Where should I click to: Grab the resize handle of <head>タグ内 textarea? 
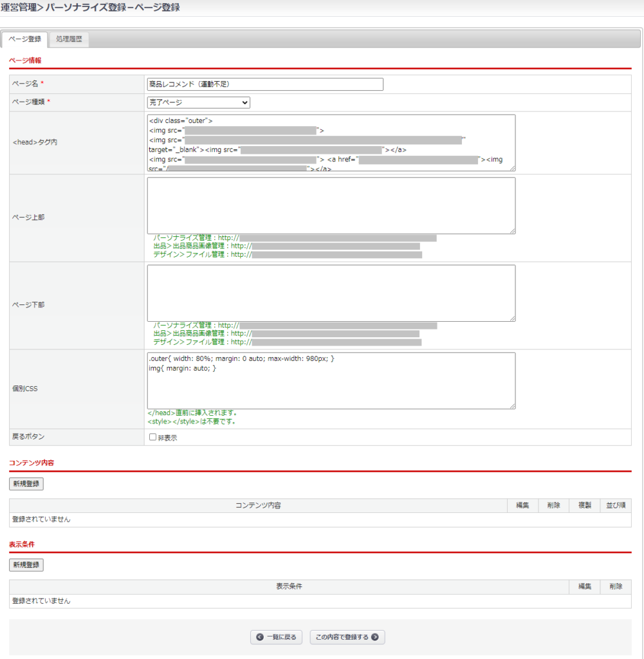click(x=511, y=167)
